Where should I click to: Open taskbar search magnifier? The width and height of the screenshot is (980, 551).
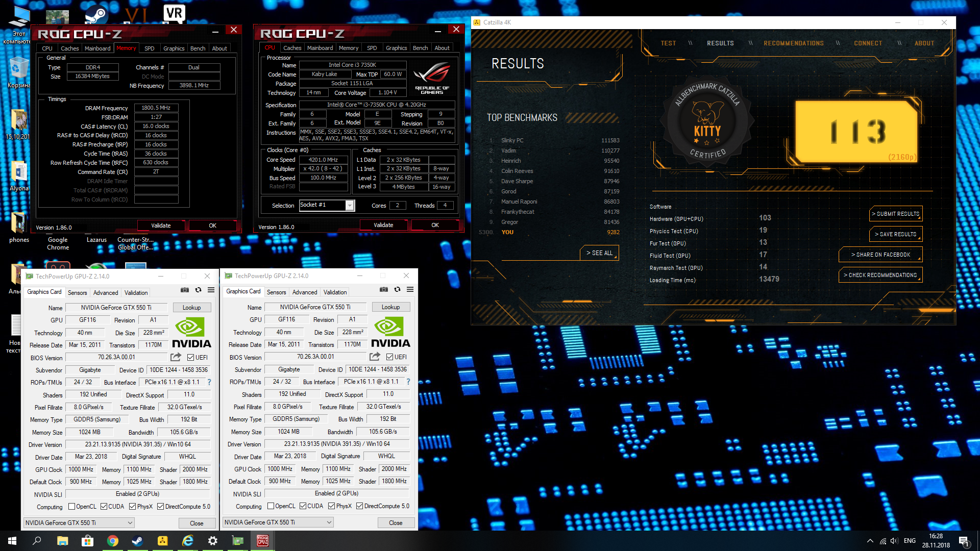(x=37, y=541)
